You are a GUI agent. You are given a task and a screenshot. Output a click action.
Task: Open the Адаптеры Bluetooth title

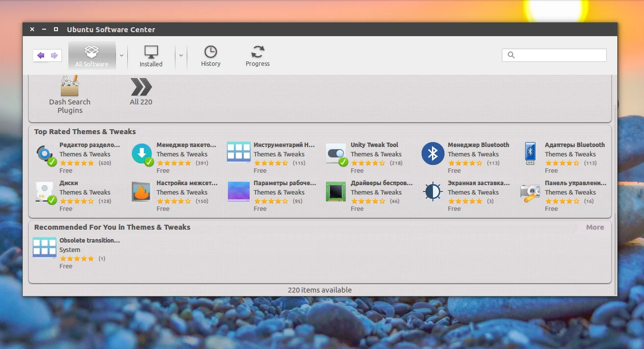(575, 145)
